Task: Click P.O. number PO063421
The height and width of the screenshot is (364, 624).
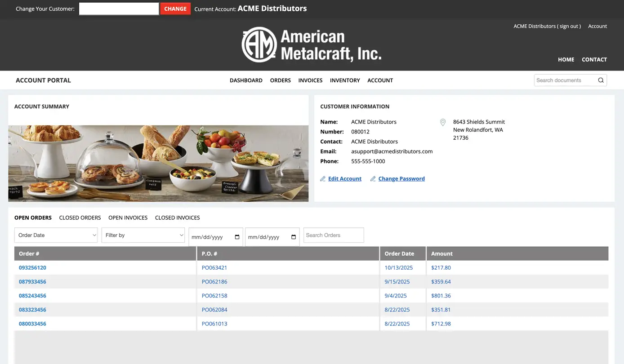Action: (214, 268)
